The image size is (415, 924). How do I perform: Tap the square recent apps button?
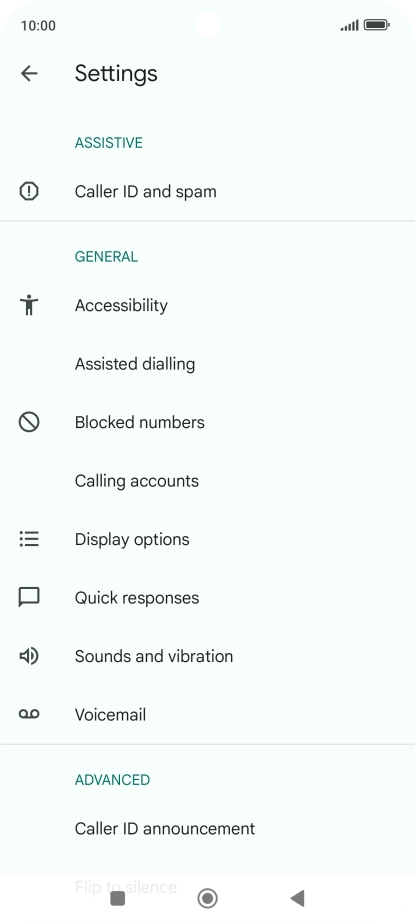tap(118, 898)
